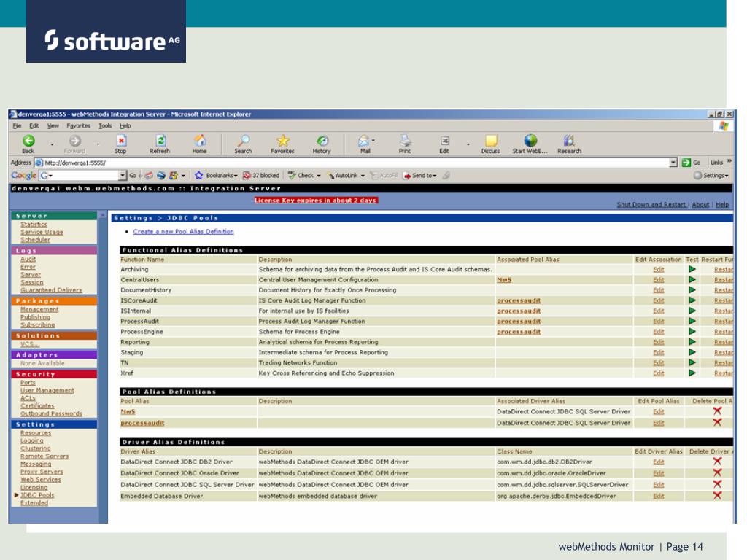Screen dimensions: 747x560
Task: Click the Research toolbar icon
Action: tap(569, 141)
